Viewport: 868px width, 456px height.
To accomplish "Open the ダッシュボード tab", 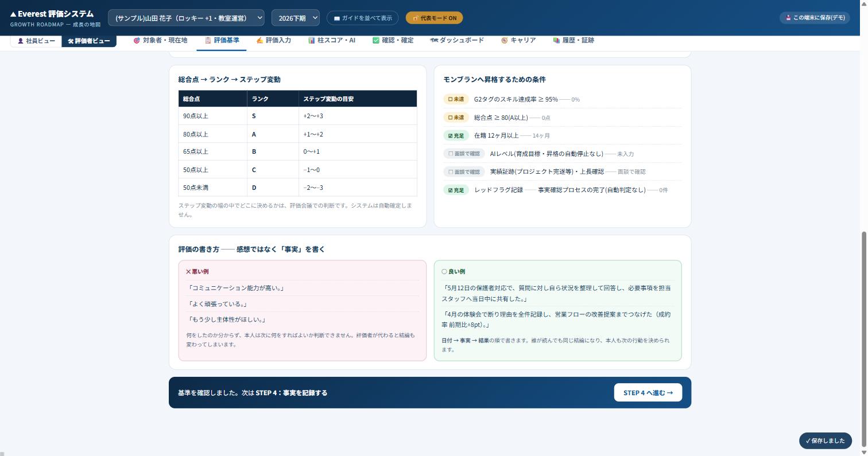I will pos(457,40).
